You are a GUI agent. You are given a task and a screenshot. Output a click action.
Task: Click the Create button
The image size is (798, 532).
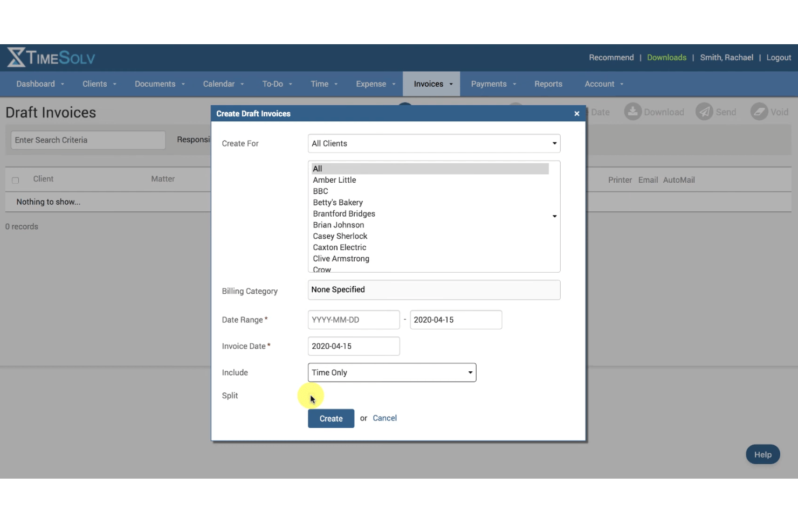pyautogui.click(x=331, y=419)
